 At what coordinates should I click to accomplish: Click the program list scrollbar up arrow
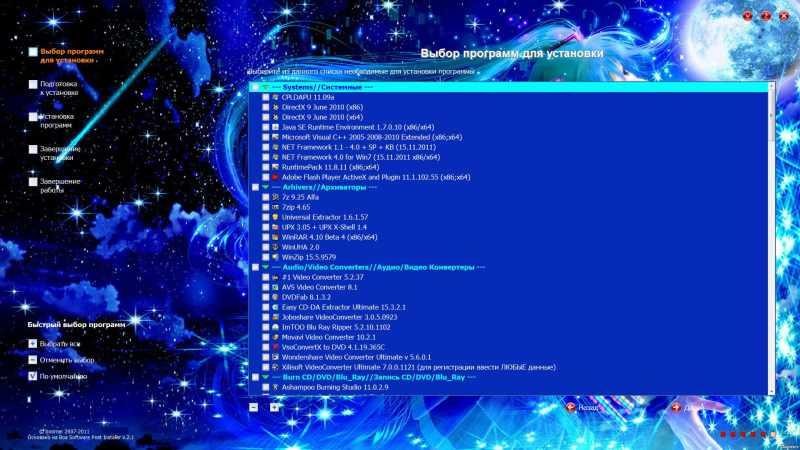pos(771,86)
